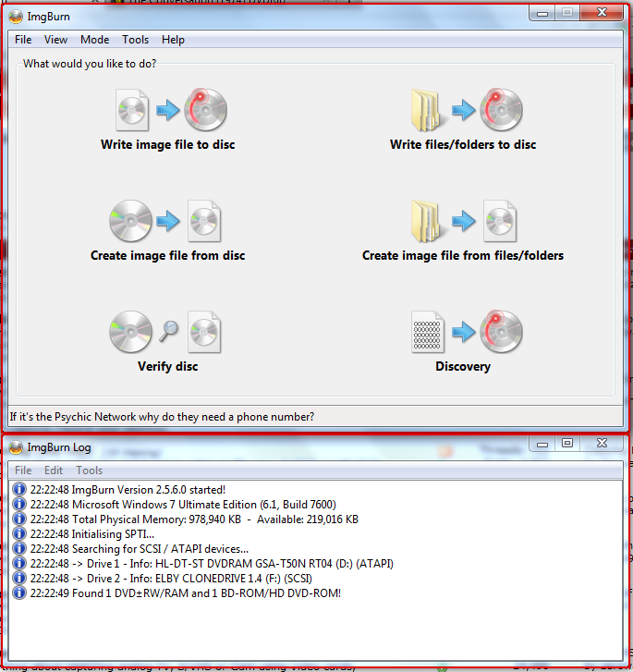
Task: Click the 'Write files/folders to disc' label
Action: [463, 145]
